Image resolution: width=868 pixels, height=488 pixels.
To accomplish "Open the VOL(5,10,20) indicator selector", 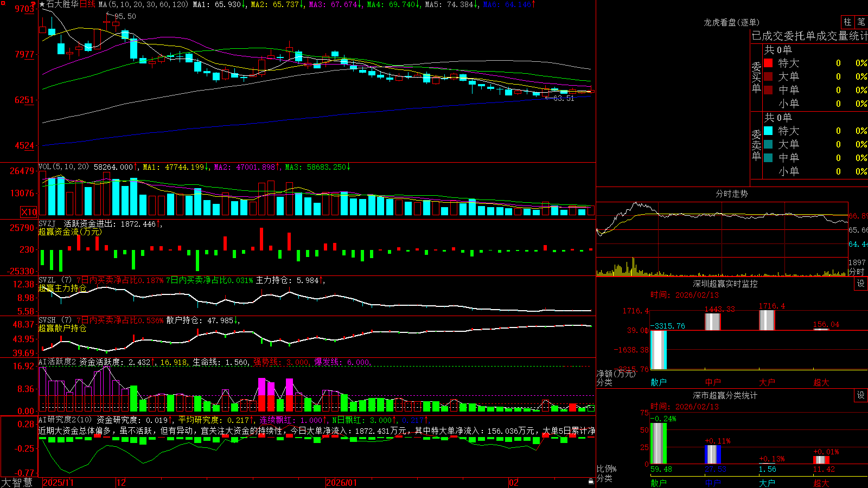I will pyautogui.click(x=63, y=167).
